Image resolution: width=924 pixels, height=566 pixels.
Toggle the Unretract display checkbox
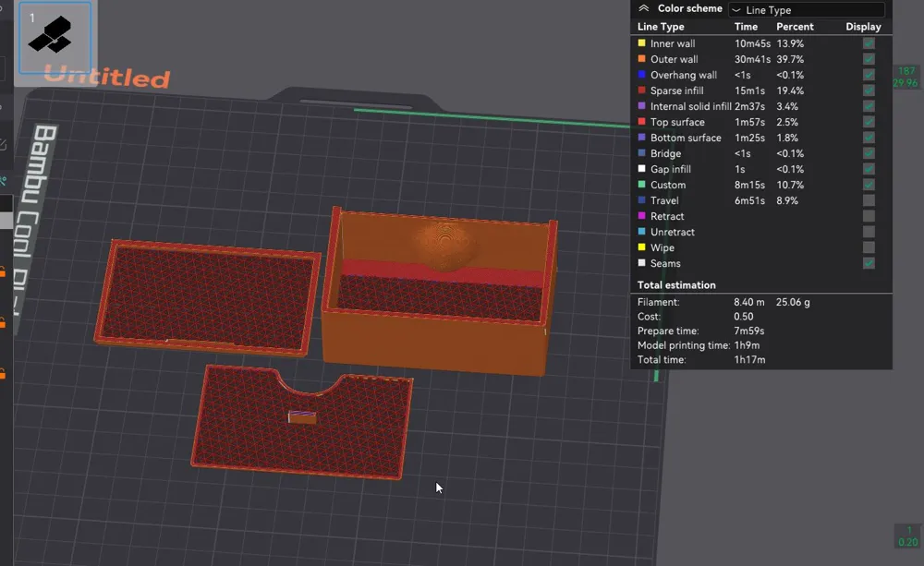coord(869,232)
